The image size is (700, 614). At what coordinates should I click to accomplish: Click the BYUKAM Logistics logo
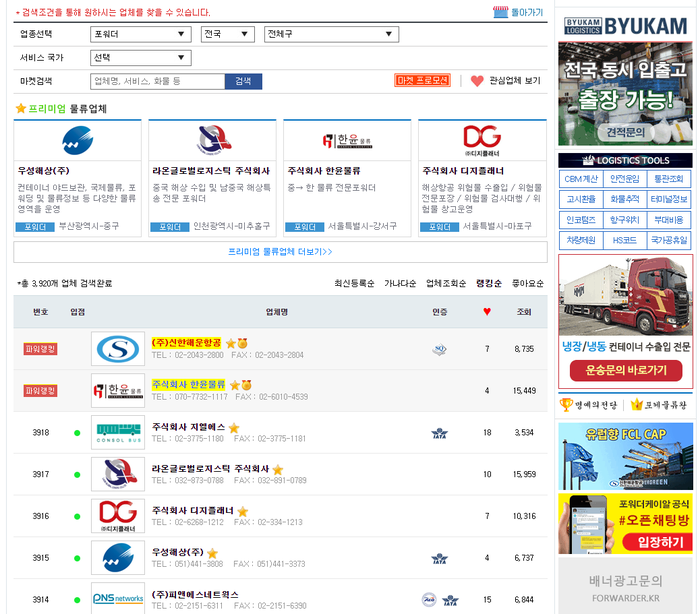(625, 26)
